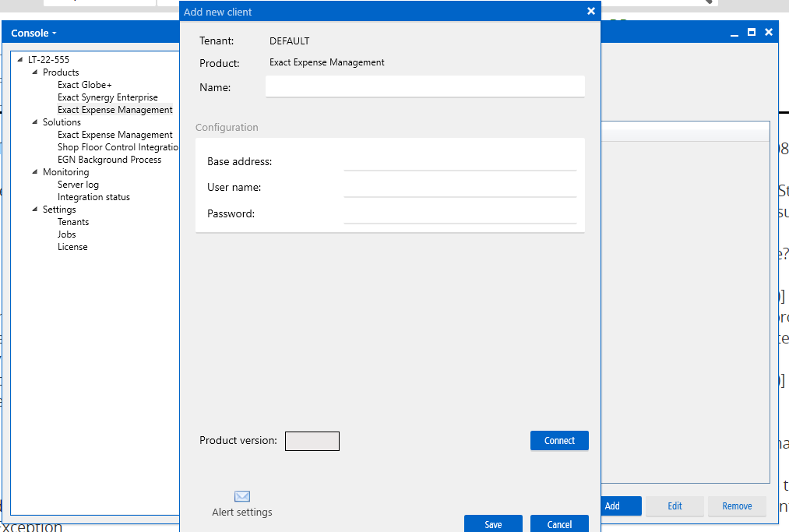
Task: Collapse the Settings tree section
Action: (x=35, y=210)
